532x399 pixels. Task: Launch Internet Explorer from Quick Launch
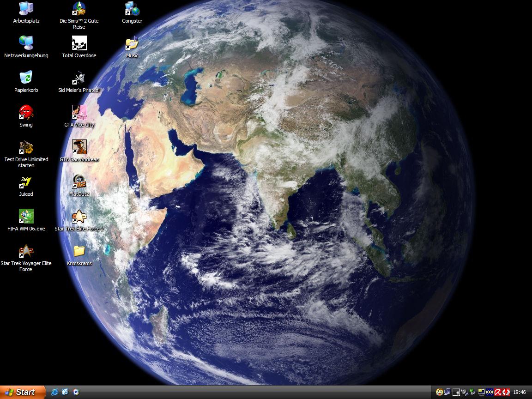point(55,392)
